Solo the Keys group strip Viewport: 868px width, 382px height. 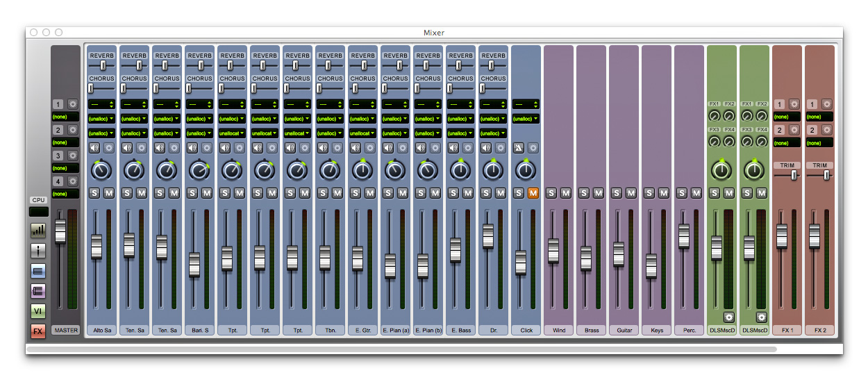[649, 193]
